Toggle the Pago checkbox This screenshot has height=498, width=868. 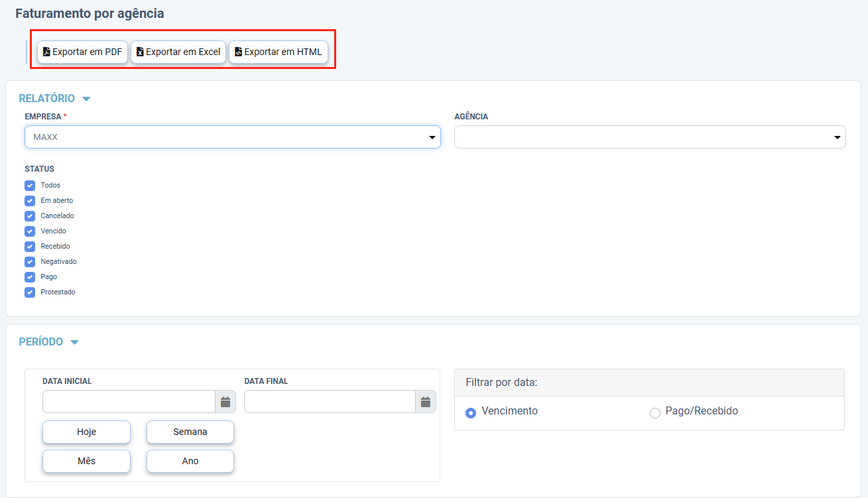[30, 277]
